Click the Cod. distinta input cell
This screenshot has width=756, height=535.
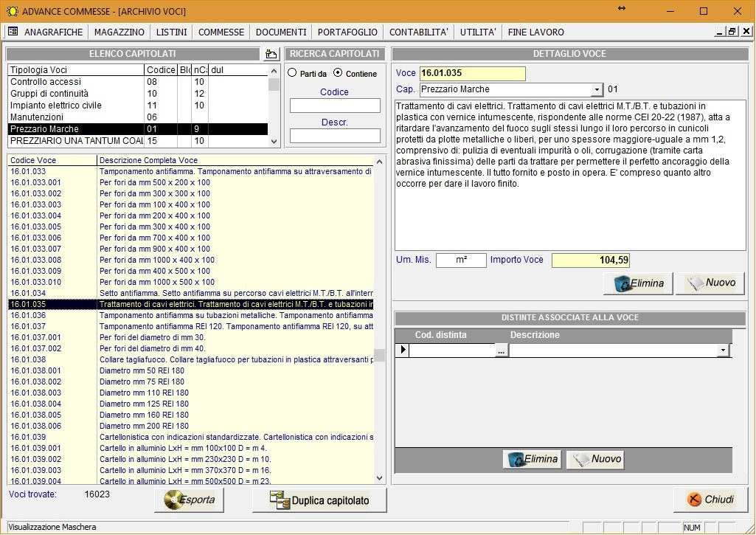[452, 351]
